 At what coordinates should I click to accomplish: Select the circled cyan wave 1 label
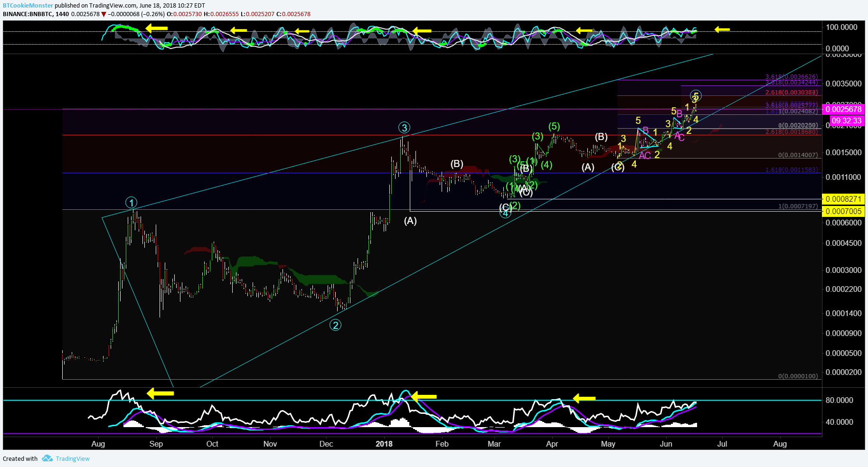coord(132,203)
